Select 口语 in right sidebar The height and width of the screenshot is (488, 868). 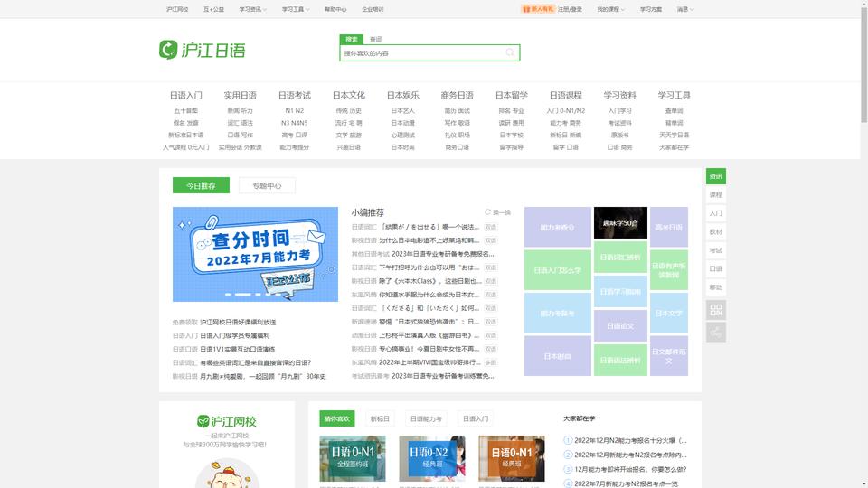716,268
